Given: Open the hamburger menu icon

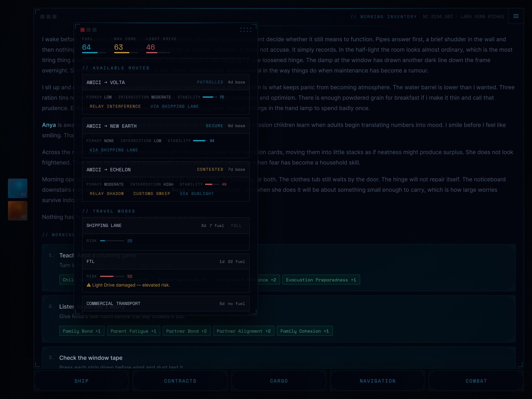Looking at the screenshot, I should click(x=516, y=16).
